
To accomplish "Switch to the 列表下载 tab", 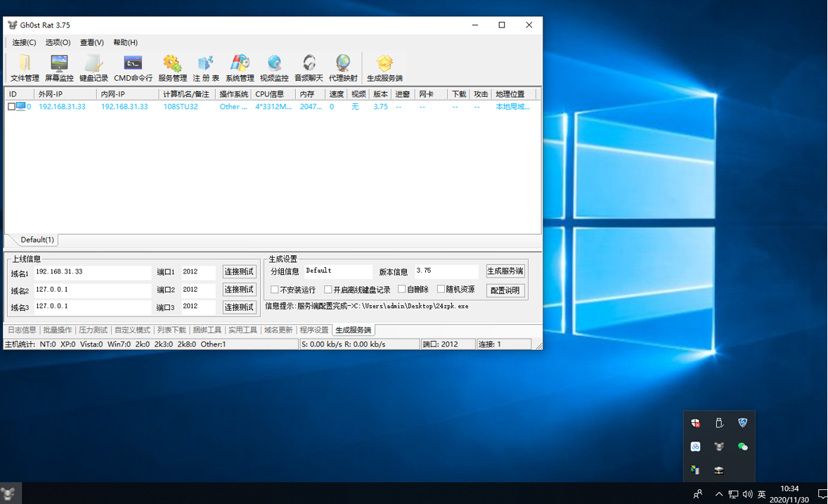I will [x=172, y=330].
